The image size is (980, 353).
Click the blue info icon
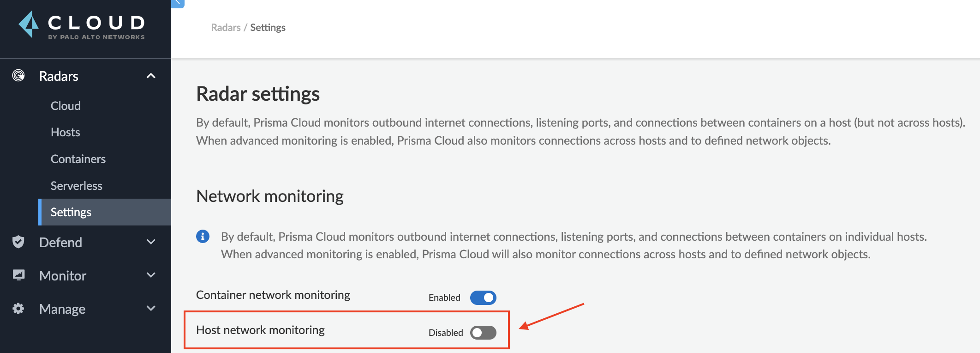pyautogui.click(x=203, y=237)
